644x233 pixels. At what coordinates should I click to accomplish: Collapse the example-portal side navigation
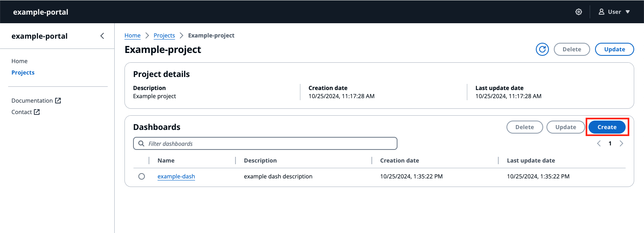coord(102,36)
